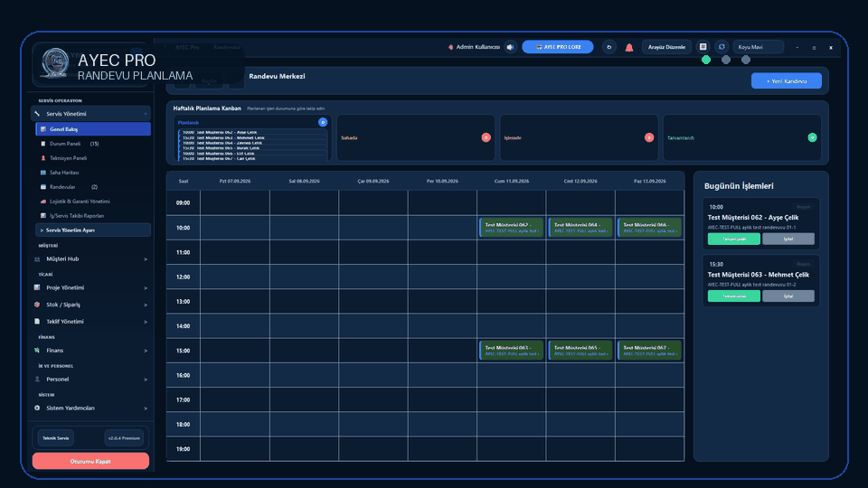Click the 'v2.0.4 Premium' version label
Screen dimensions: 868x488
coord(124,438)
